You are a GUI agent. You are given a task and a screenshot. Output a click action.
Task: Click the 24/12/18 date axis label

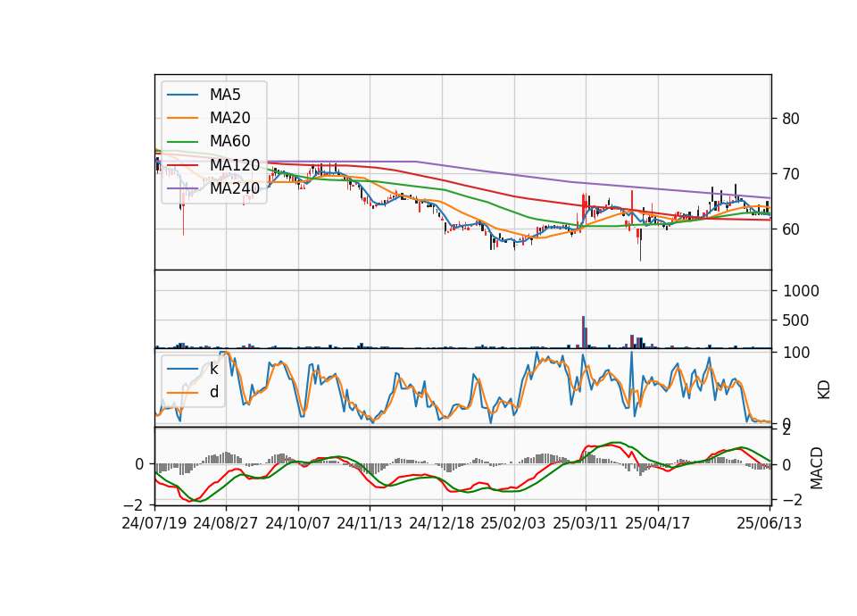click(442, 523)
